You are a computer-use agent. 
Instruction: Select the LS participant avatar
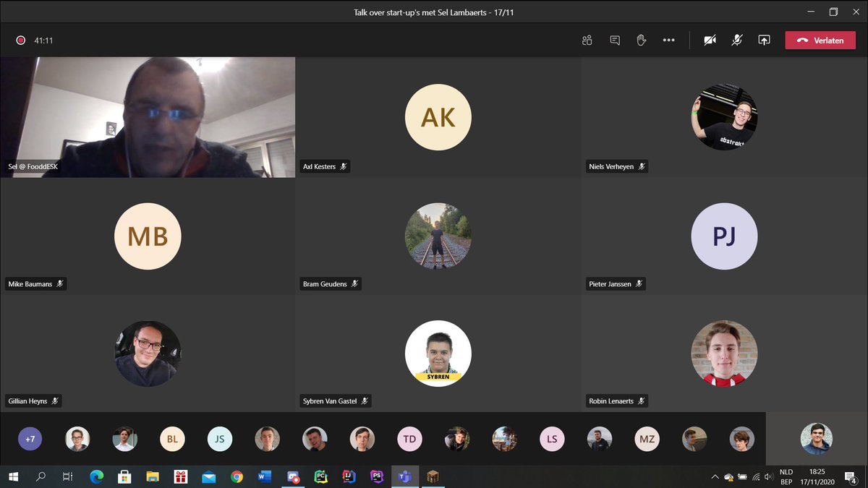(552, 439)
